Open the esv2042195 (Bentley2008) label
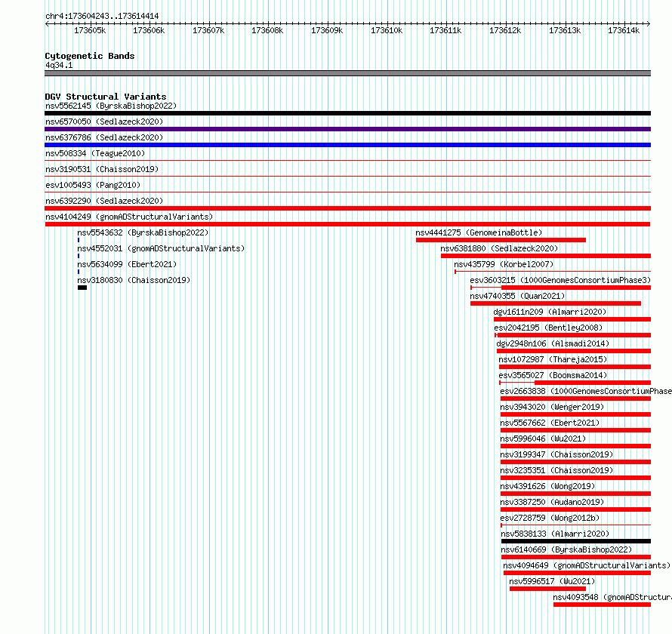 coord(548,328)
